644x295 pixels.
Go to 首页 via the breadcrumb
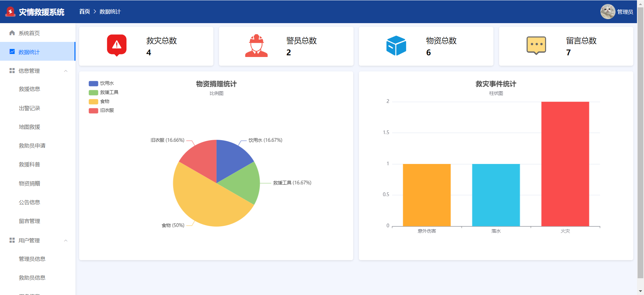[x=85, y=11]
